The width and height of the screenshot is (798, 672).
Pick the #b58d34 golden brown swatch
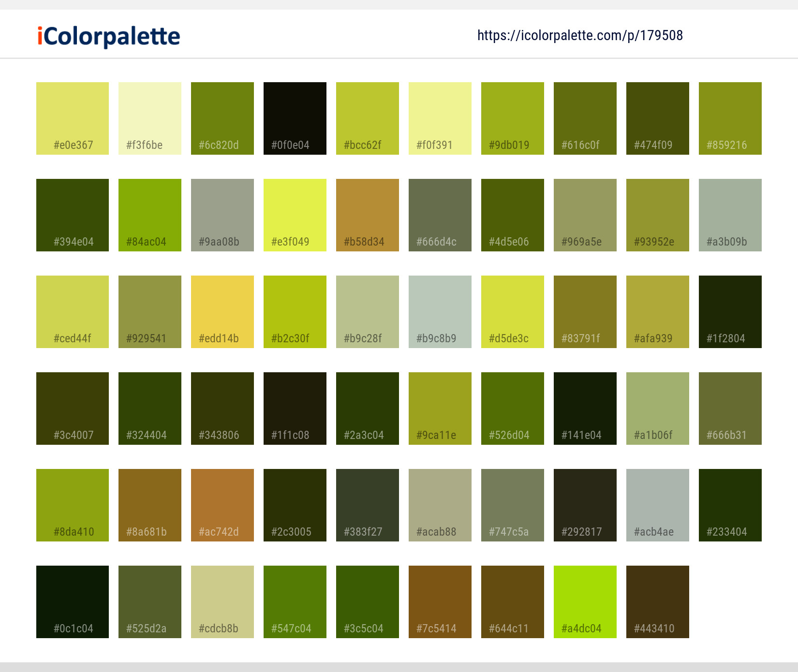(368, 215)
